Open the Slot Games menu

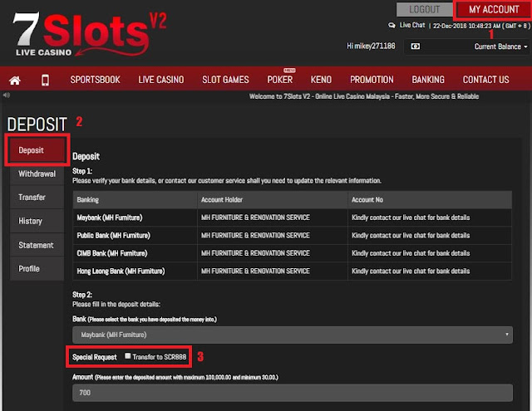pos(225,80)
